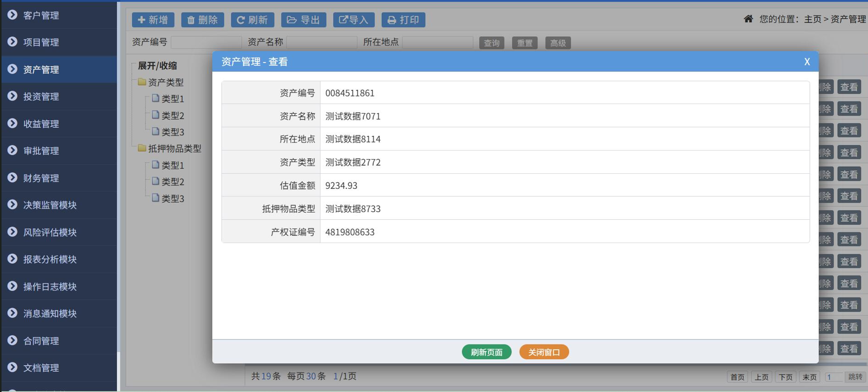
Task: Click the arrow icon beside 决策监管模块
Action: tap(13, 205)
